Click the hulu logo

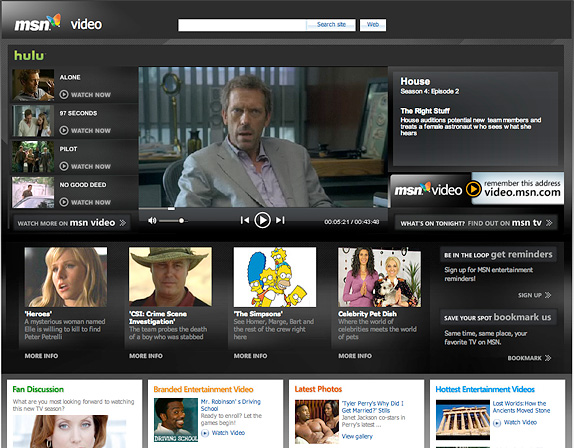point(29,56)
